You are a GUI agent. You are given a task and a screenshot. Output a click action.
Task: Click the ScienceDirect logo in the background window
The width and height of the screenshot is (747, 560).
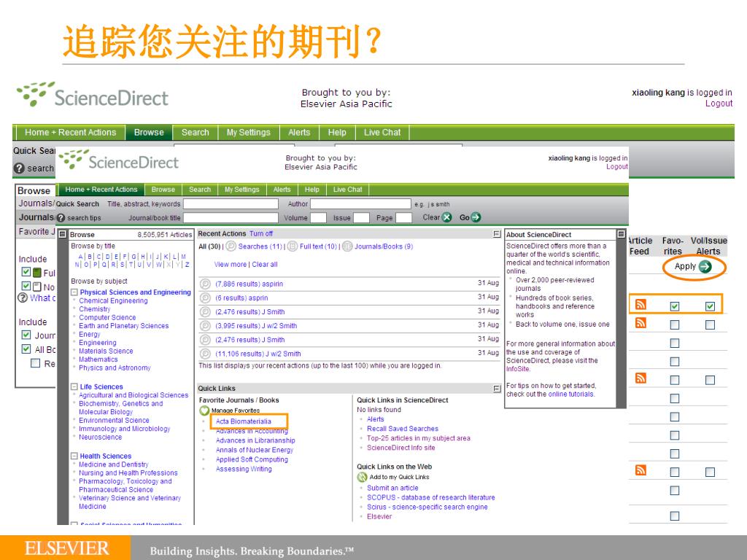coord(93,96)
